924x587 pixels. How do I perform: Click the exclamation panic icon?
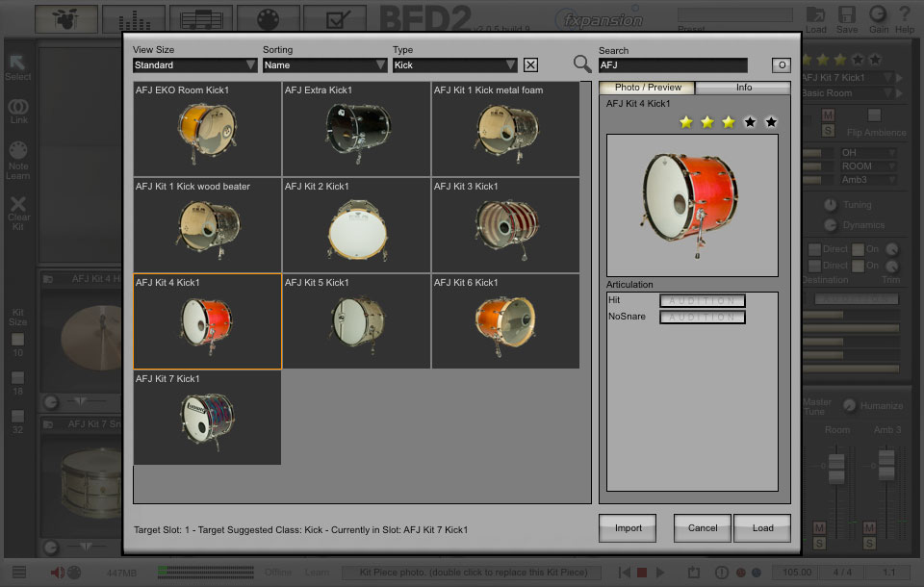pos(721,573)
